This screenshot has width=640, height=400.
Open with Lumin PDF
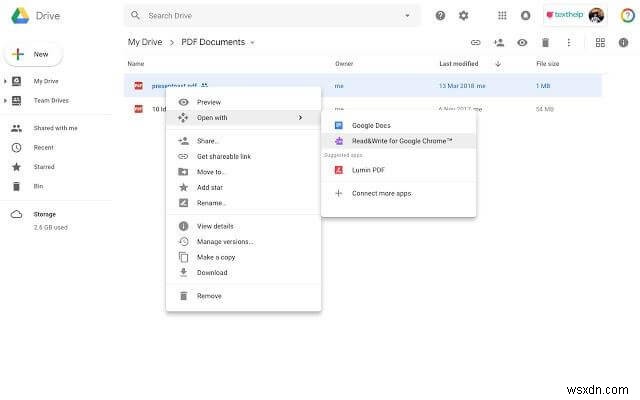click(x=398, y=170)
